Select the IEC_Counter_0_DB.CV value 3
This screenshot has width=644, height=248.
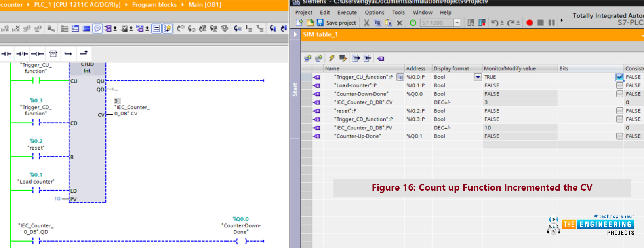[520, 102]
